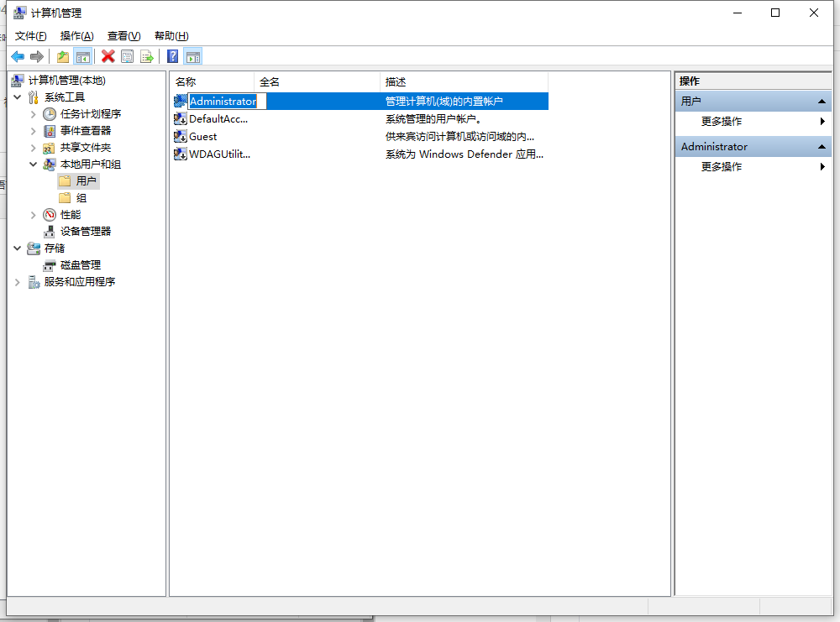Open the 操作(A) menu
Viewport: 840px width, 622px height.
(x=76, y=35)
